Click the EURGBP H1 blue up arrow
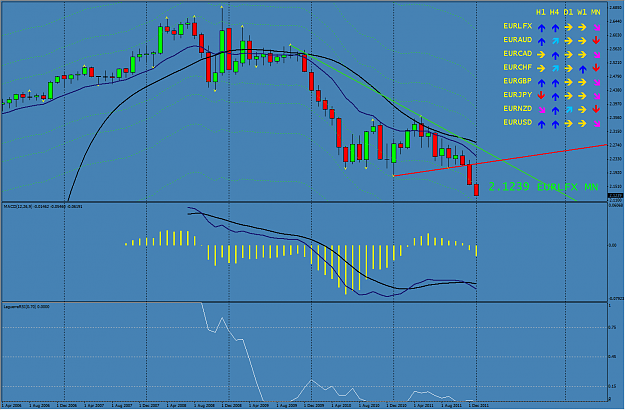The height and width of the screenshot is (410, 625). click(541, 83)
